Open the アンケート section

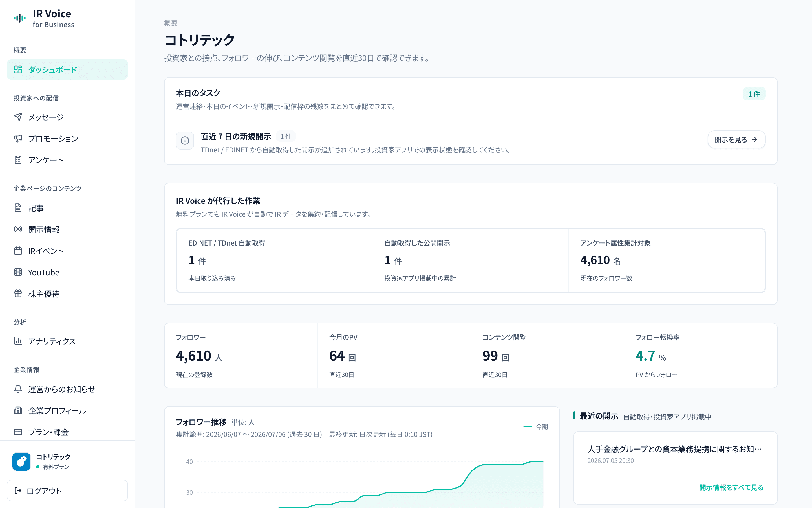click(x=67, y=160)
